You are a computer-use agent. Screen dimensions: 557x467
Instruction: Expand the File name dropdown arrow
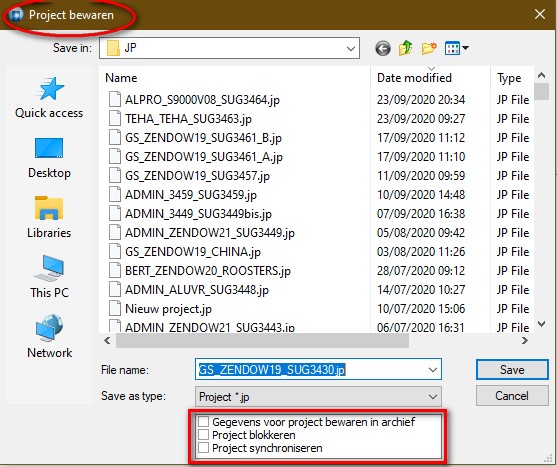coord(433,370)
